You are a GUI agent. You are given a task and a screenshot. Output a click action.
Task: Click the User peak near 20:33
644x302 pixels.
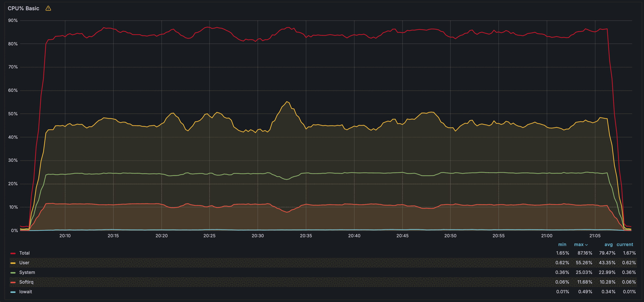pos(287,102)
